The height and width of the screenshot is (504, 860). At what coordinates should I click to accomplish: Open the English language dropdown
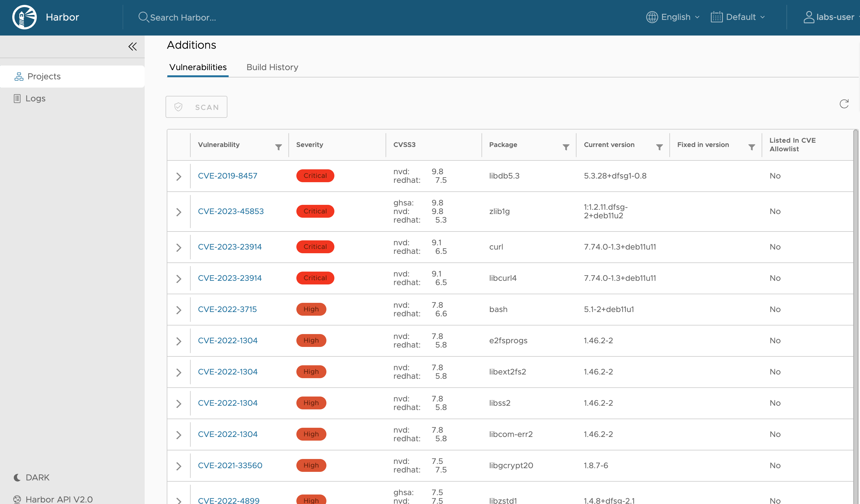pyautogui.click(x=673, y=17)
